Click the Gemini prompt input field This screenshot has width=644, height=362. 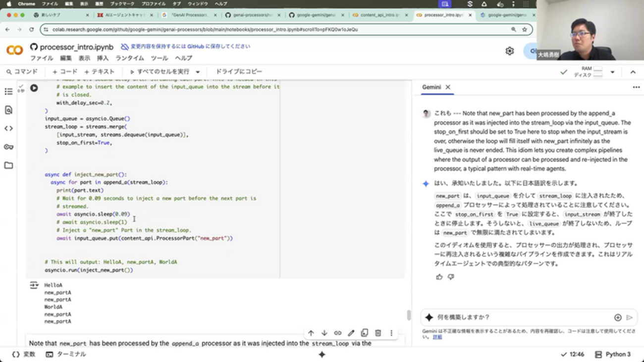tap(523, 317)
